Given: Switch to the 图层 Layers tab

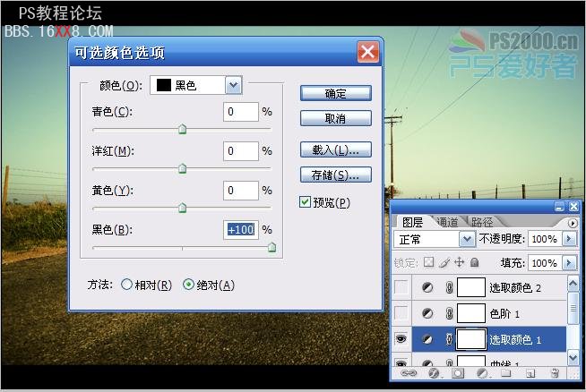Looking at the screenshot, I should 412,223.
